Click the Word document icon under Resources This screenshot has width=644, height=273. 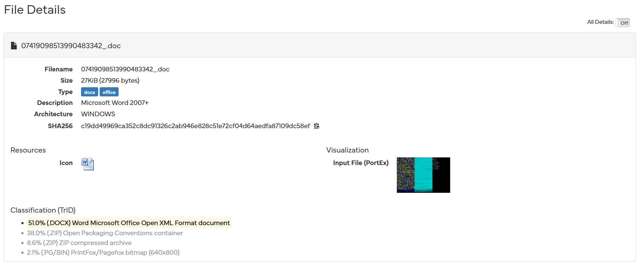click(x=87, y=164)
